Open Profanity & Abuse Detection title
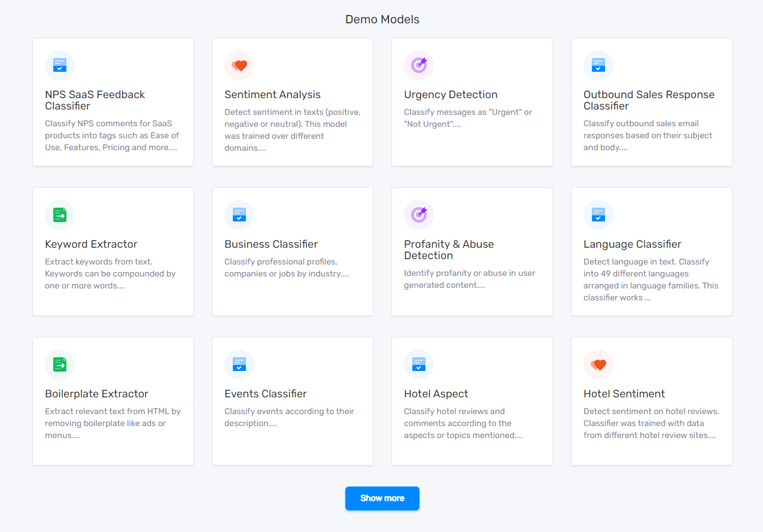Viewport: 763px width, 532px height. tap(449, 250)
